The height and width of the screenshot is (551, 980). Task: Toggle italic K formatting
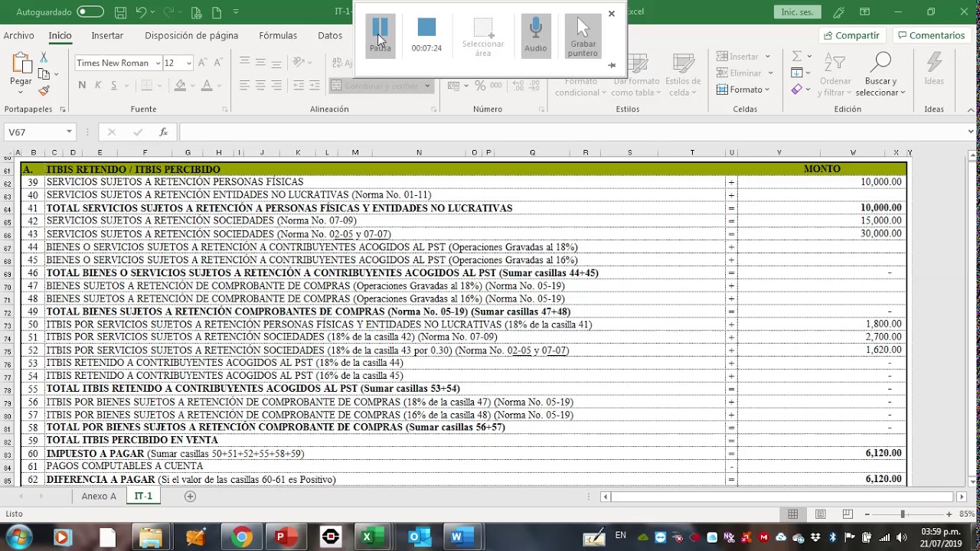(x=98, y=86)
